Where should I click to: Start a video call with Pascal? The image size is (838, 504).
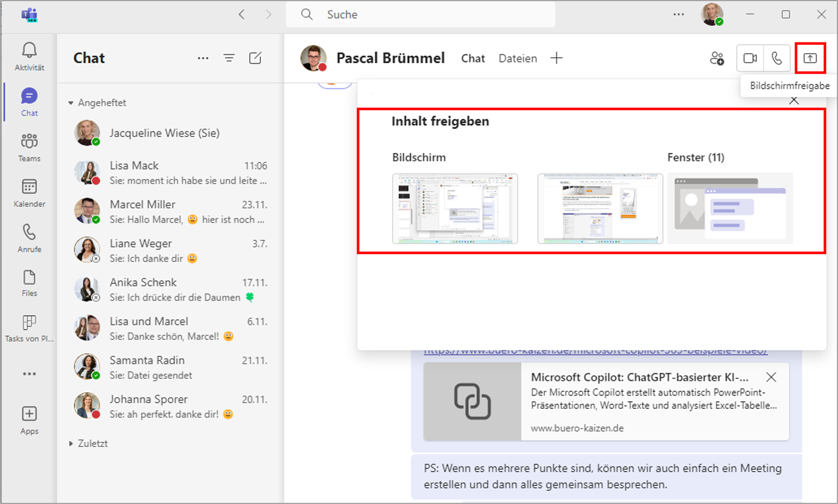pyautogui.click(x=750, y=58)
